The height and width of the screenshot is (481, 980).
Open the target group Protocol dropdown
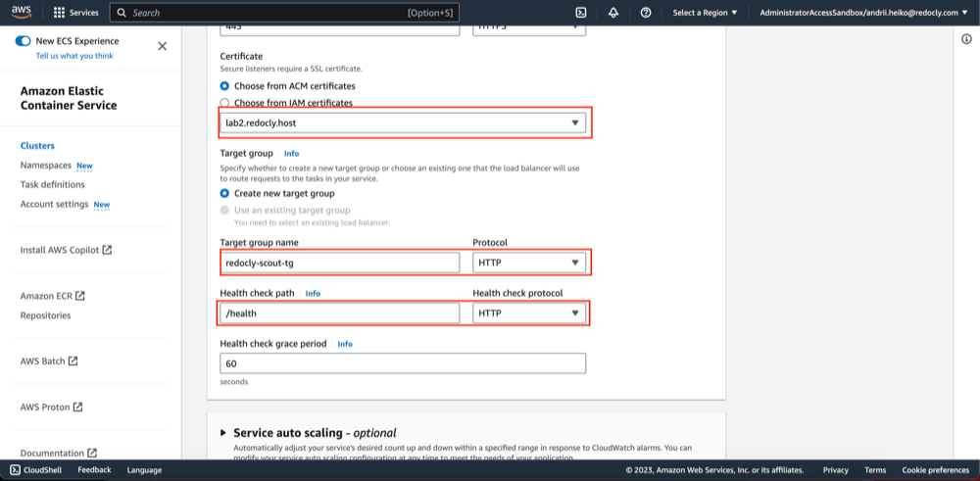pos(529,263)
